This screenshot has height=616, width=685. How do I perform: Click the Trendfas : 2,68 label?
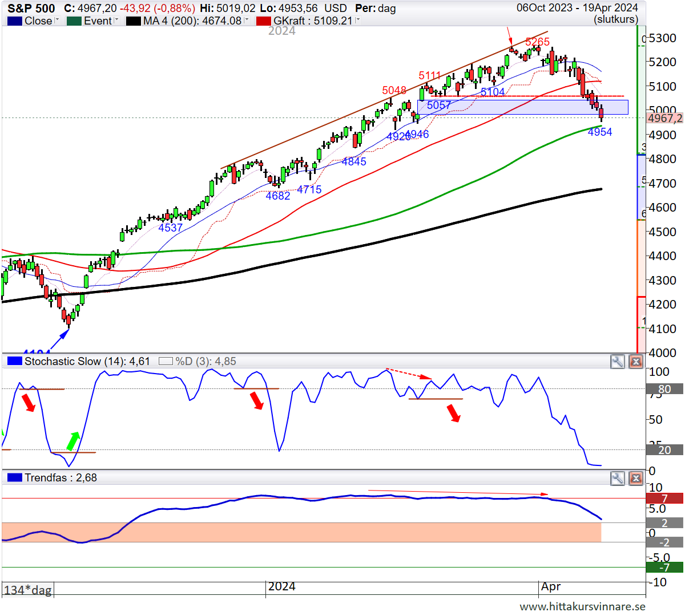click(x=61, y=478)
